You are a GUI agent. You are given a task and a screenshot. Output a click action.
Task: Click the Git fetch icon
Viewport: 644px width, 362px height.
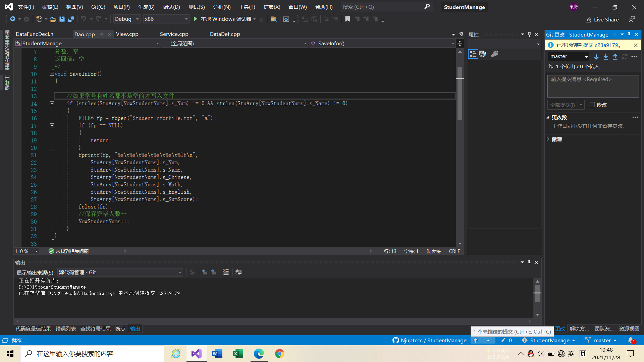(x=596, y=57)
